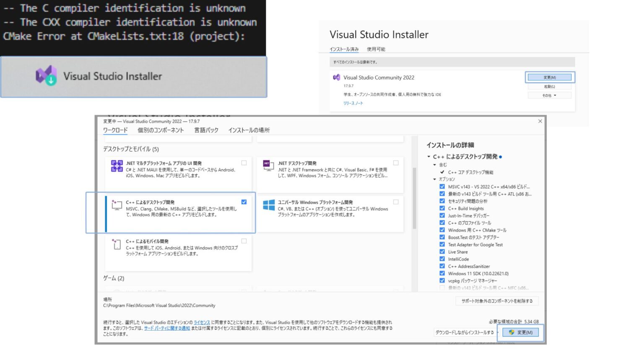Switch to the インストールの場所 tab
This screenshot has width=644, height=362.
pos(249,130)
